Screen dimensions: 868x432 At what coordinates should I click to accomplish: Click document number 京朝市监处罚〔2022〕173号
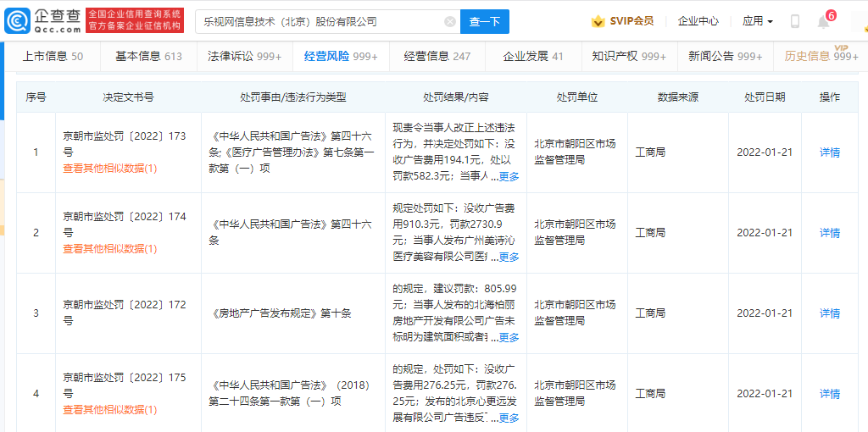(x=125, y=144)
